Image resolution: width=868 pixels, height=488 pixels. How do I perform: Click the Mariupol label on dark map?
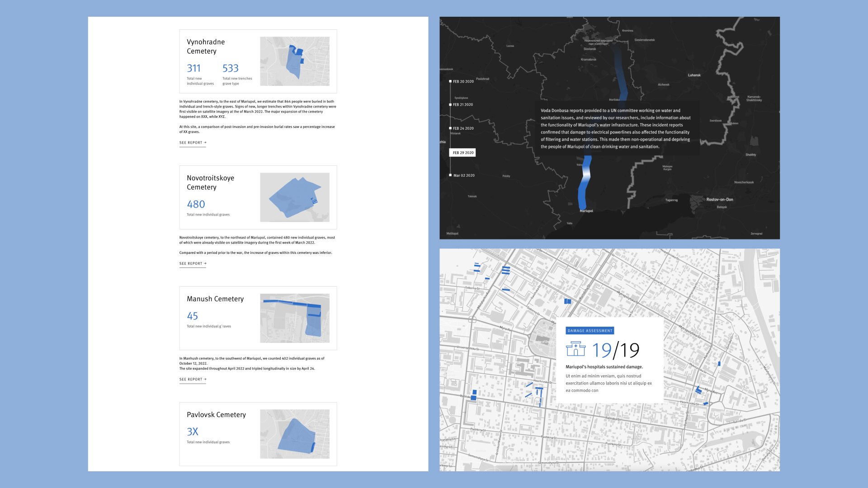586,211
